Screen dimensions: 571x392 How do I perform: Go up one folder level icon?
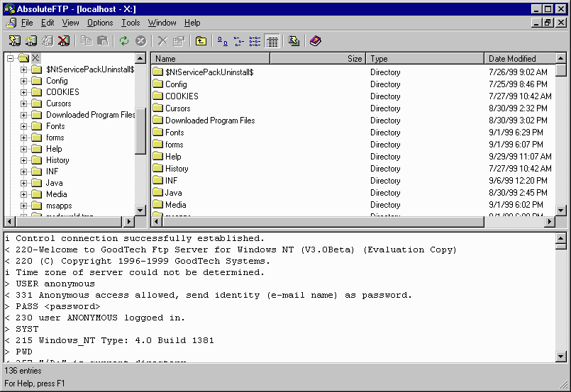tap(201, 41)
